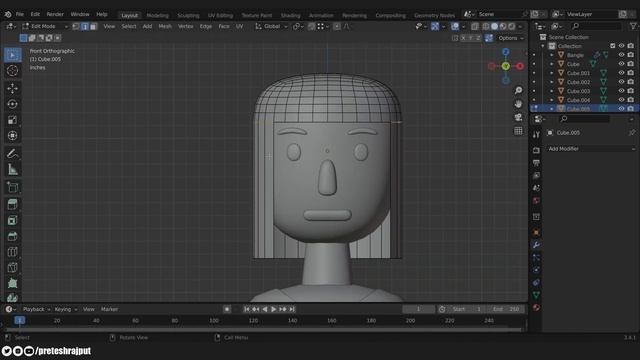Switch to Shading workspace tab
Viewport: 640px width, 360px height.
(x=291, y=16)
